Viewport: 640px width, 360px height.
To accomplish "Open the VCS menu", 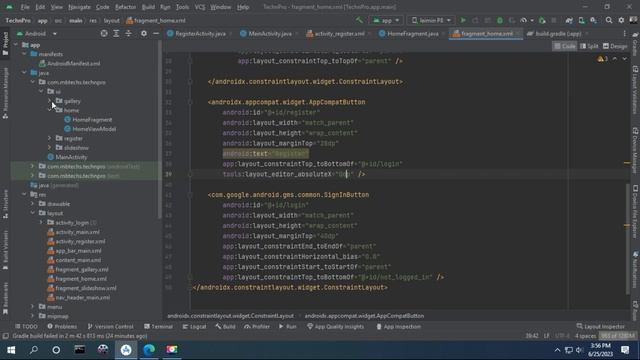I will (x=200, y=7).
